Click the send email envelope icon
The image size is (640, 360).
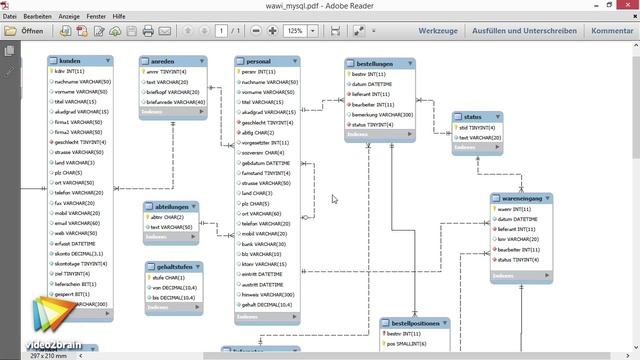pyautogui.click(x=165, y=31)
